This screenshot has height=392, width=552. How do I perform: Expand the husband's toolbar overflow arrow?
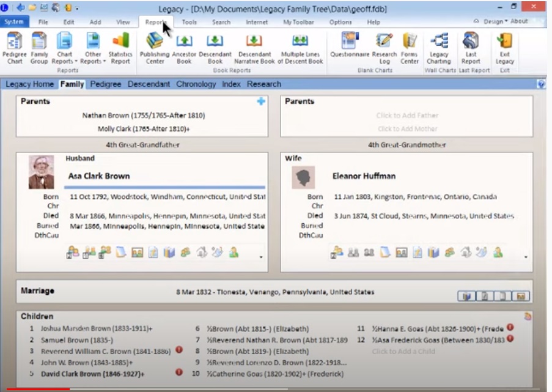(261, 257)
